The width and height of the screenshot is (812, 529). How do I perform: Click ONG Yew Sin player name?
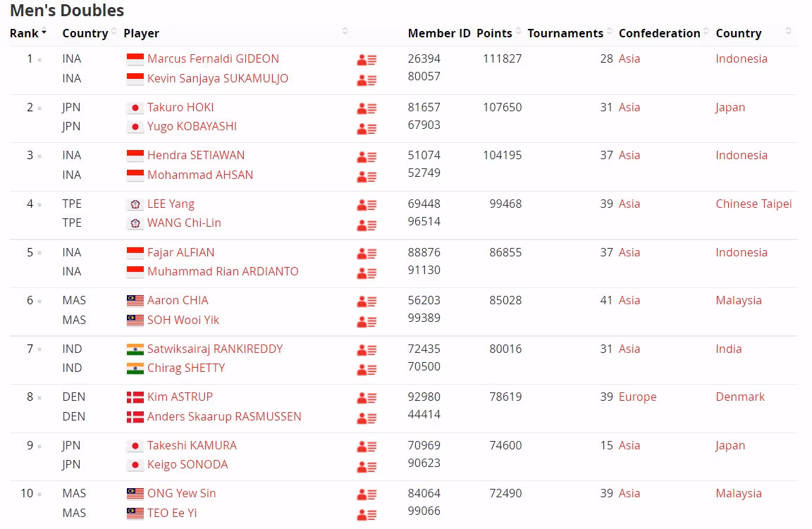click(x=181, y=493)
